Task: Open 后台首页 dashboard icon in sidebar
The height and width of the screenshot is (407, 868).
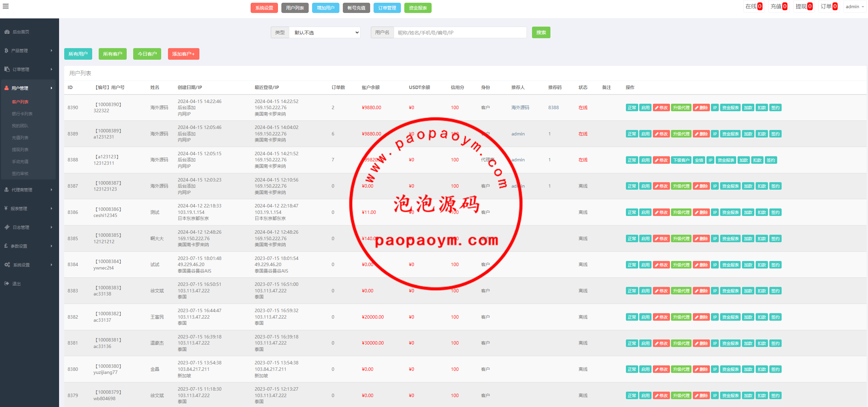Action: (x=7, y=32)
